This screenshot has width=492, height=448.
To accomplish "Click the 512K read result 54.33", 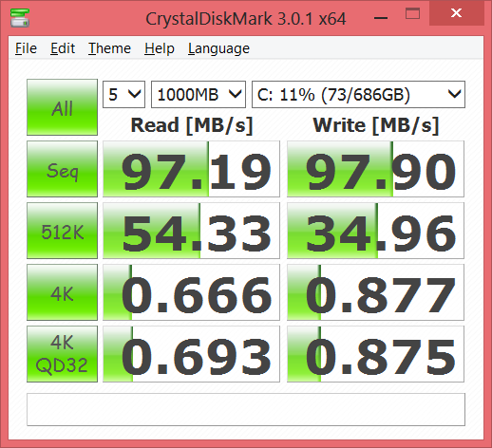I will pyautogui.click(x=191, y=231).
